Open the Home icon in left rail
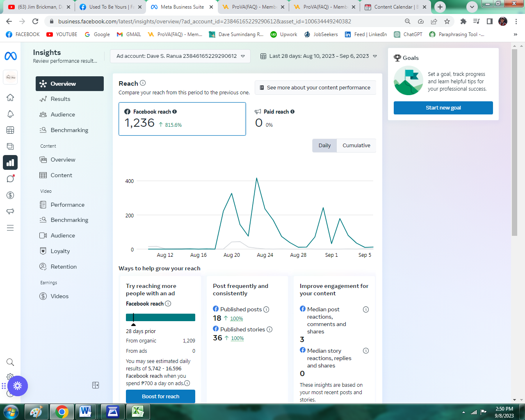525x420 pixels. point(10,98)
